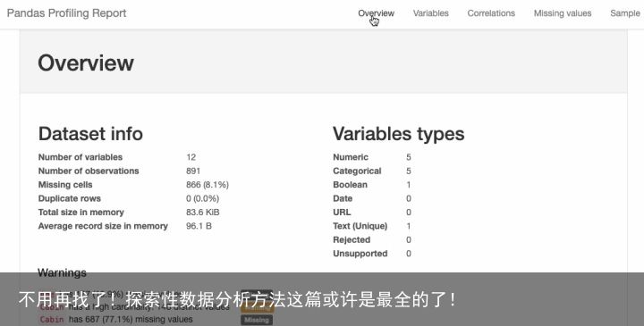
Task: Click the Missing cells label
Action: click(x=65, y=185)
